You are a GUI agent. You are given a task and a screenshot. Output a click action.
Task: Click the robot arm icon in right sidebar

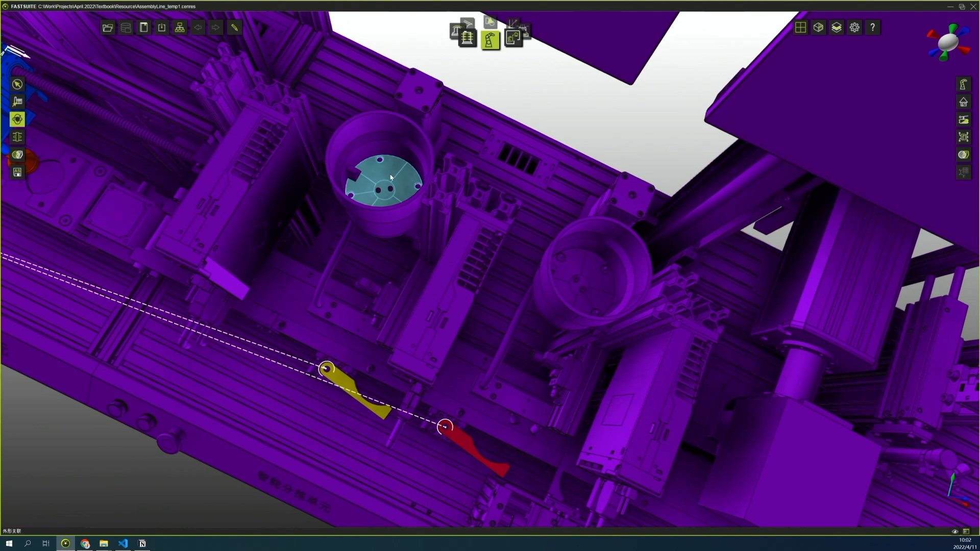click(x=963, y=84)
